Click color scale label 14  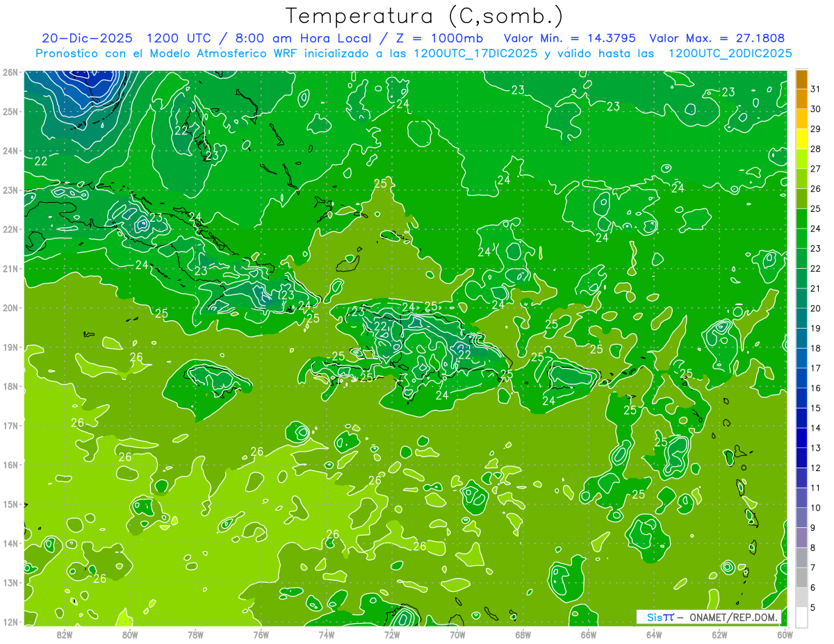(815, 428)
